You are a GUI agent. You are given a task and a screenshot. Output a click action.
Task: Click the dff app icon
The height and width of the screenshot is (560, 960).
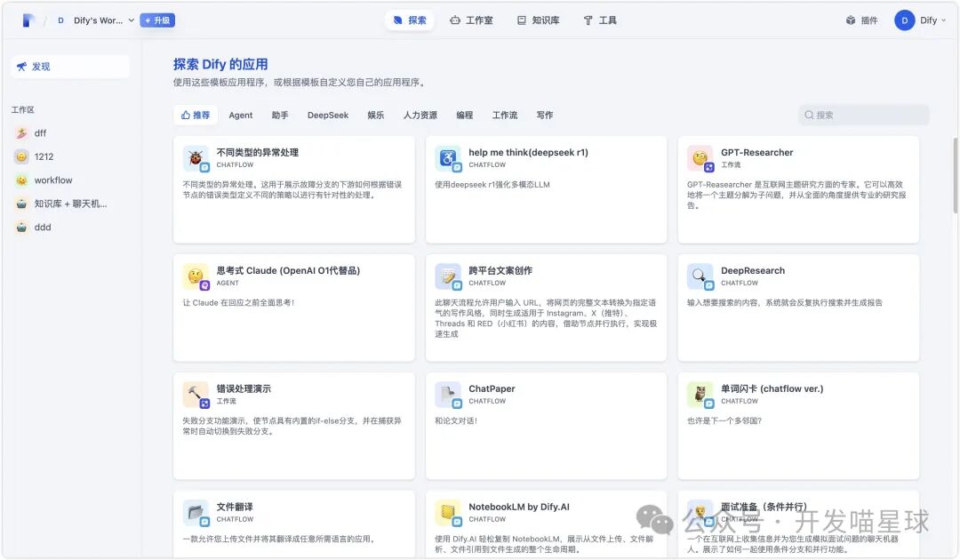21,132
